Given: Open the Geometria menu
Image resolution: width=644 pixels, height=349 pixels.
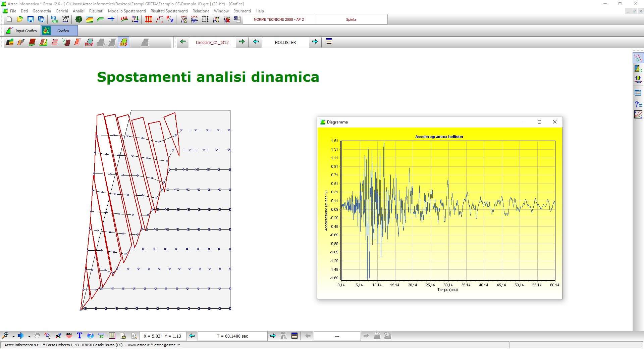Looking at the screenshot, I should tap(42, 11).
